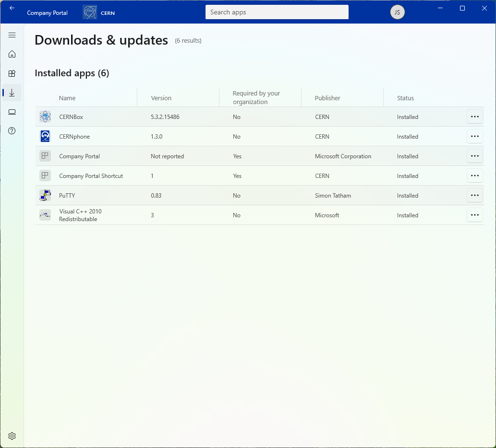
Task: Minimize the Company Portal window
Action: [x=440, y=8]
